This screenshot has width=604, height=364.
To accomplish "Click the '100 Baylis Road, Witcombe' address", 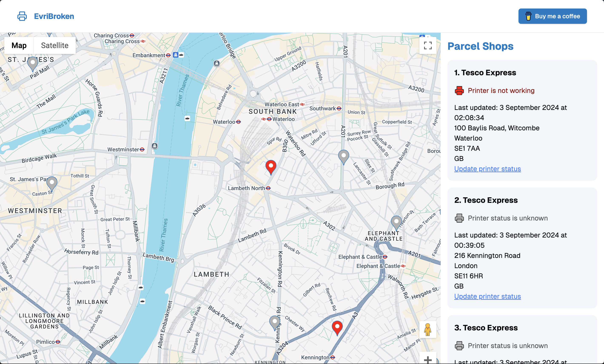I will tap(497, 128).
